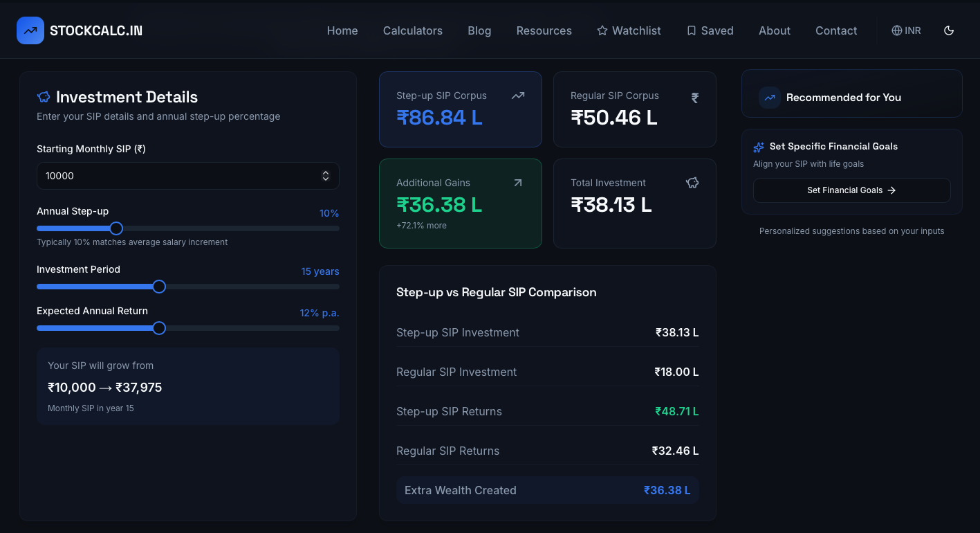This screenshot has height=533, width=980.
Task: Open the Calculators menu
Action: point(412,30)
